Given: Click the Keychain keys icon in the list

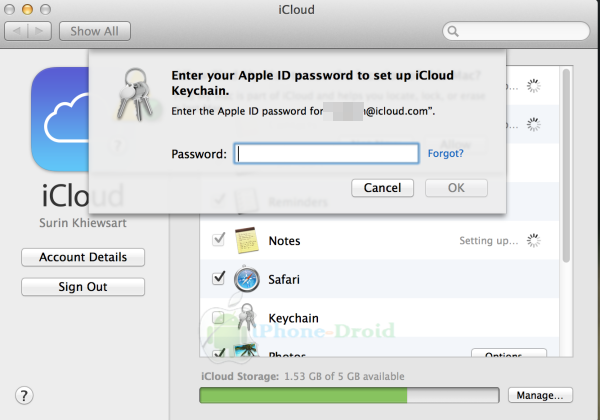Looking at the screenshot, I should pos(247,317).
